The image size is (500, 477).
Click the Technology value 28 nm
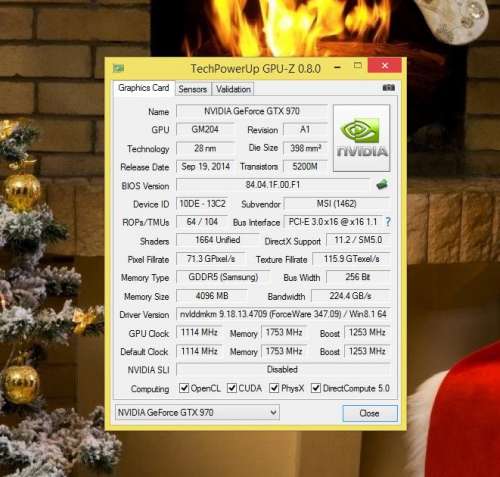[205, 148]
